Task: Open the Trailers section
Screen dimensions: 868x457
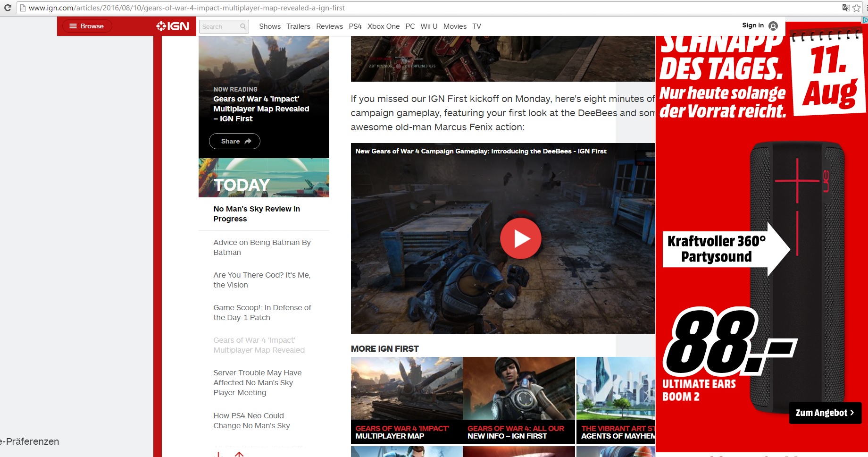Action: click(x=299, y=26)
